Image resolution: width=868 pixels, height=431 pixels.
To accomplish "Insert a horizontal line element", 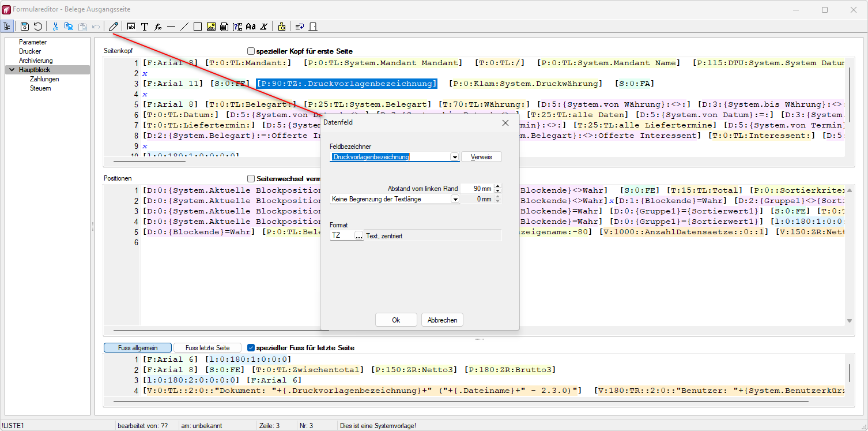I will [171, 26].
